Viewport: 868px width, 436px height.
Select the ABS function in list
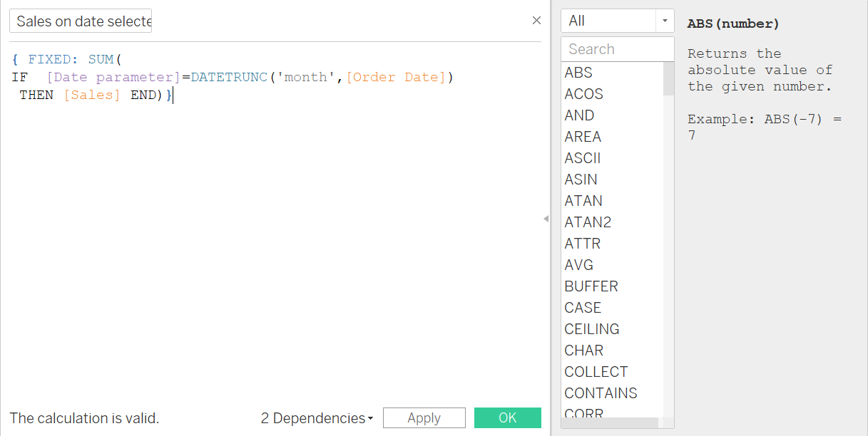578,73
